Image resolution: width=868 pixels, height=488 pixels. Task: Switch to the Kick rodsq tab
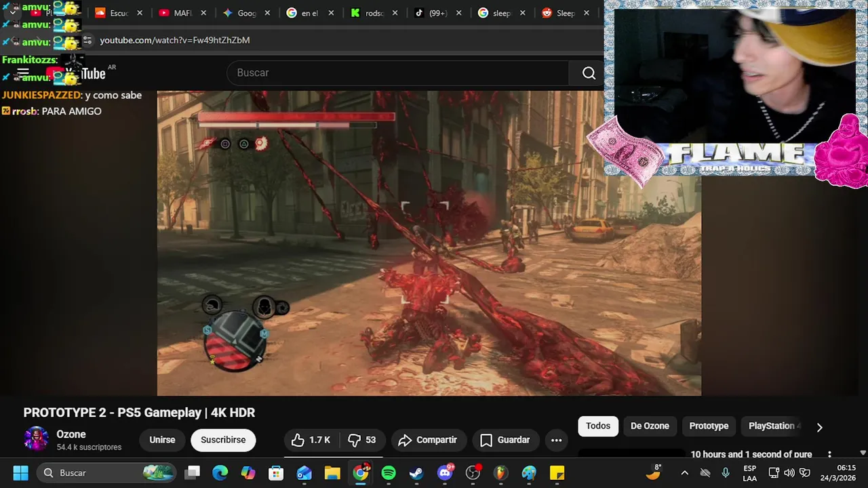coord(374,13)
